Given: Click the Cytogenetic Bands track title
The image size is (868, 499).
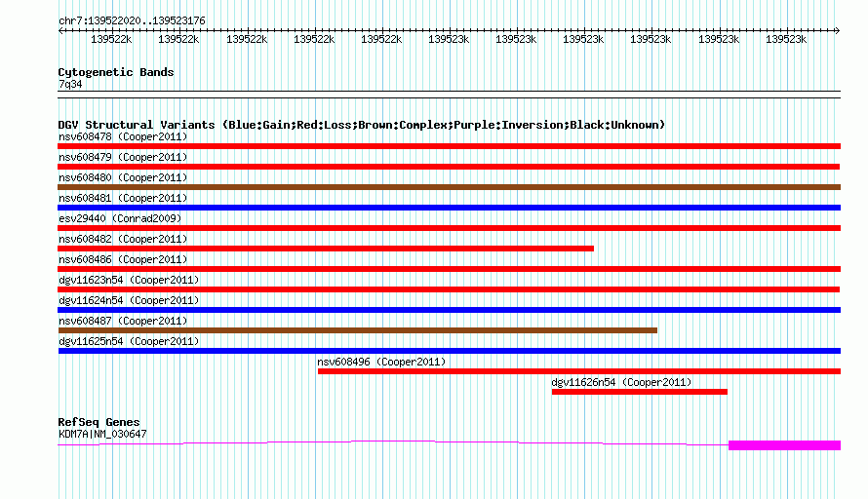Looking at the screenshot, I should (x=116, y=72).
